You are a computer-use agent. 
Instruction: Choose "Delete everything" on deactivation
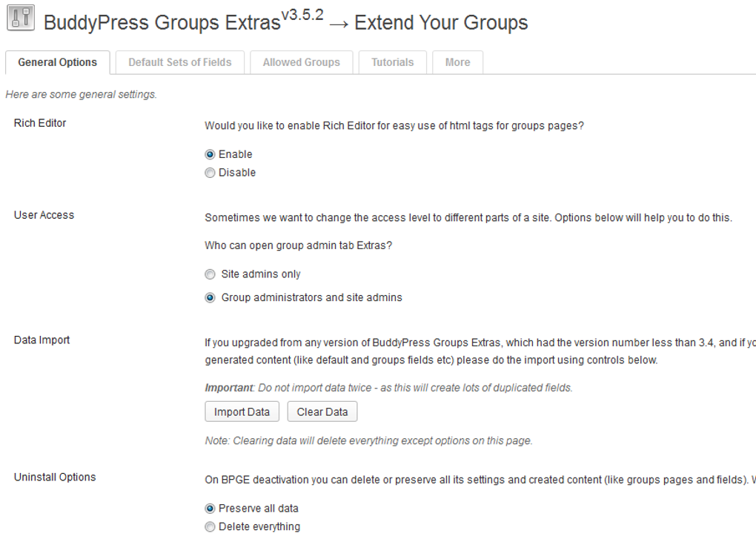(210, 526)
